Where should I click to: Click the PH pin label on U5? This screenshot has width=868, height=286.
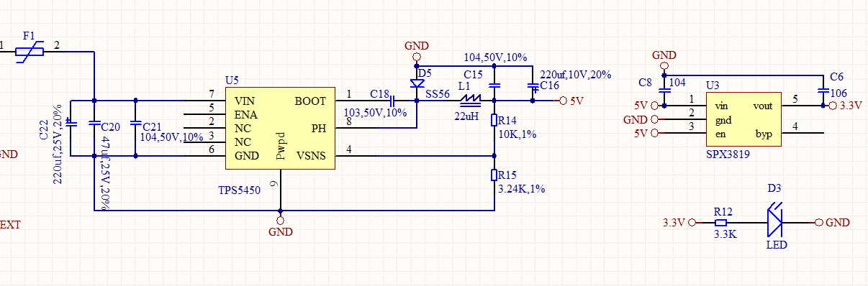(319, 129)
